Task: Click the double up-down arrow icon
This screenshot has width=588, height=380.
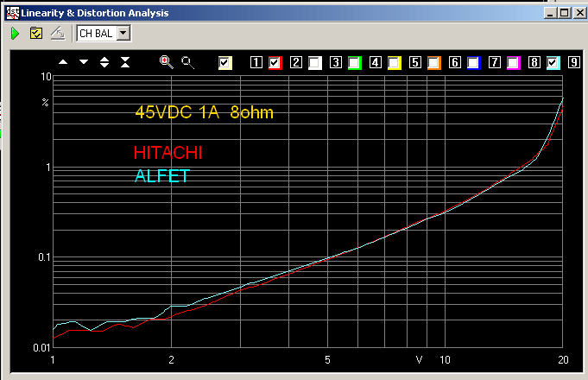Action: (x=104, y=62)
